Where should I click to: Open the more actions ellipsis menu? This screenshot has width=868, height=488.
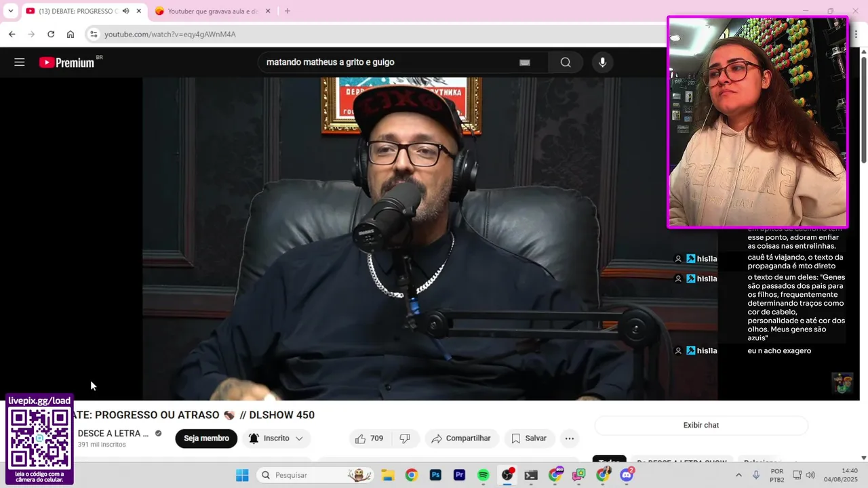tap(570, 439)
